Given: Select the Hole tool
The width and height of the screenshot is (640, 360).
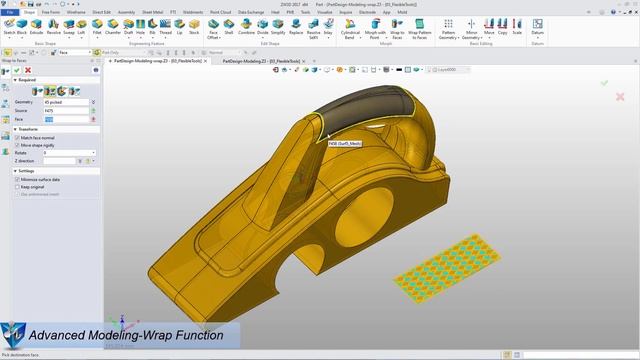Looking at the screenshot, I should tap(140, 27).
